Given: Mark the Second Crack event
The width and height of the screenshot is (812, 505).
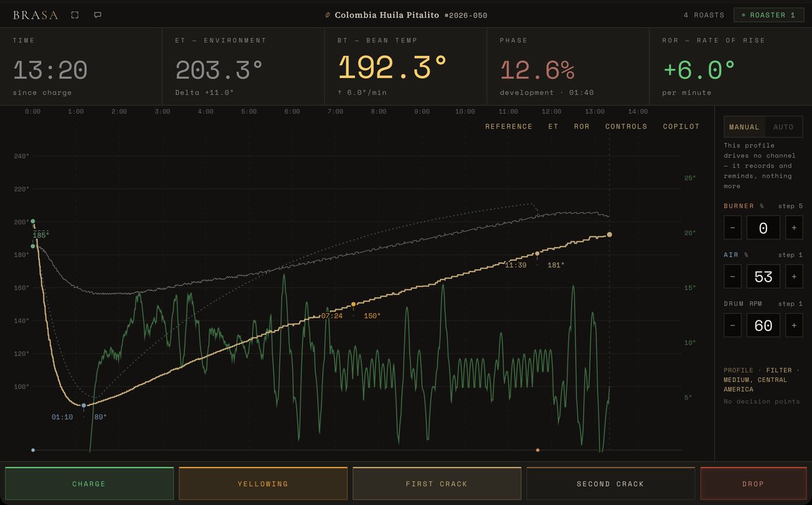Looking at the screenshot, I should (610, 483).
